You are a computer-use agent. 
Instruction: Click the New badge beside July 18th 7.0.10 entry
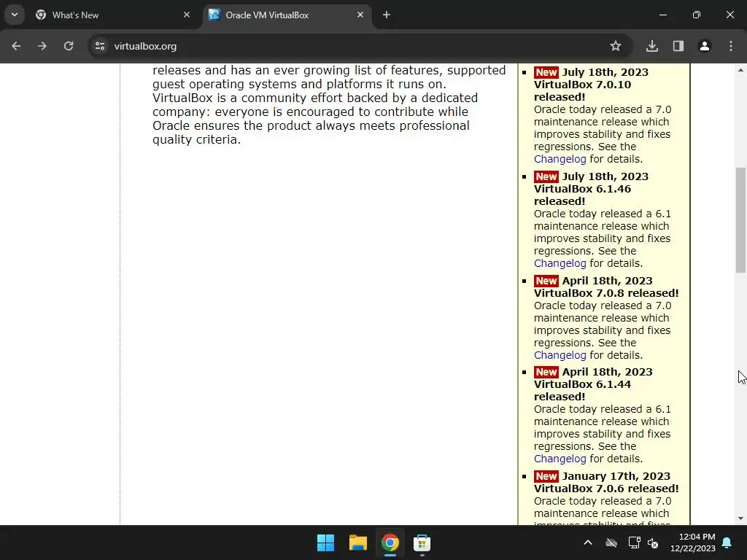coord(546,72)
